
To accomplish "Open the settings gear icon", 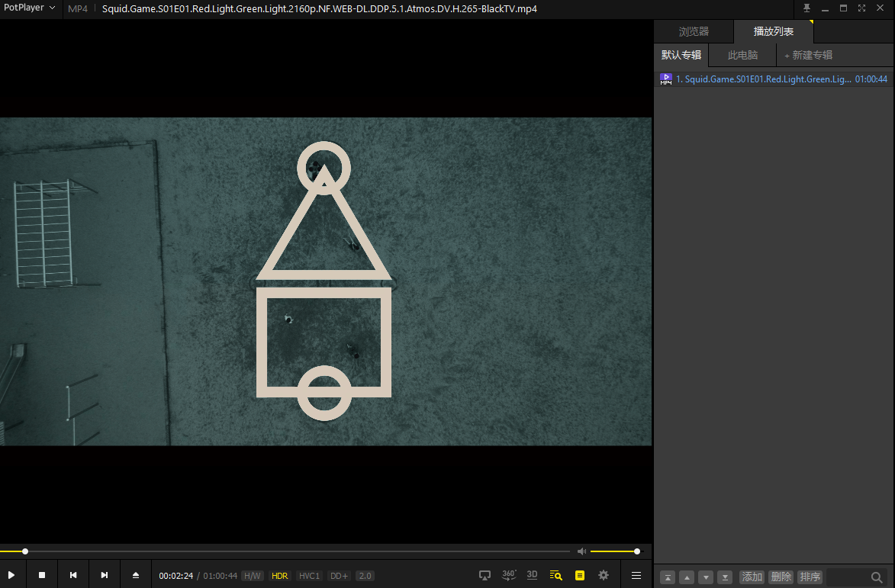I will (x=604, y=575).
